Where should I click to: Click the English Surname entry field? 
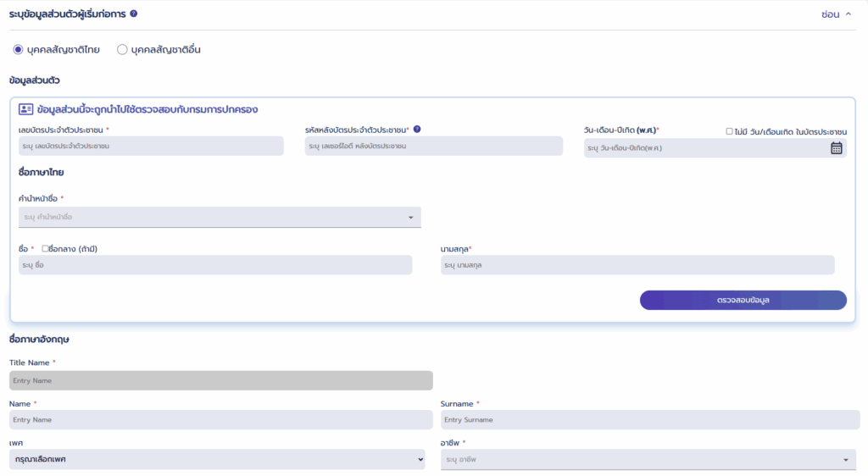649,420
